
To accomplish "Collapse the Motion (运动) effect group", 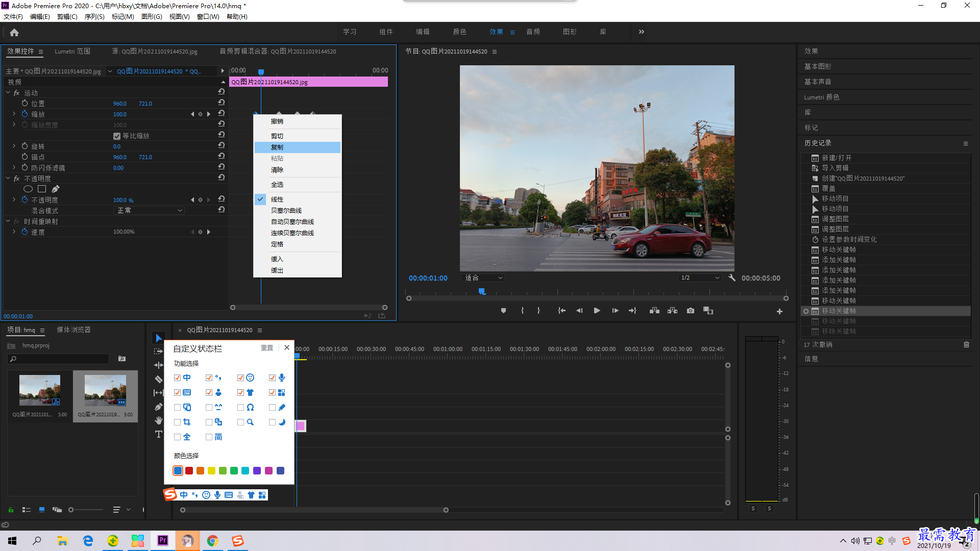I will [8, 93].
